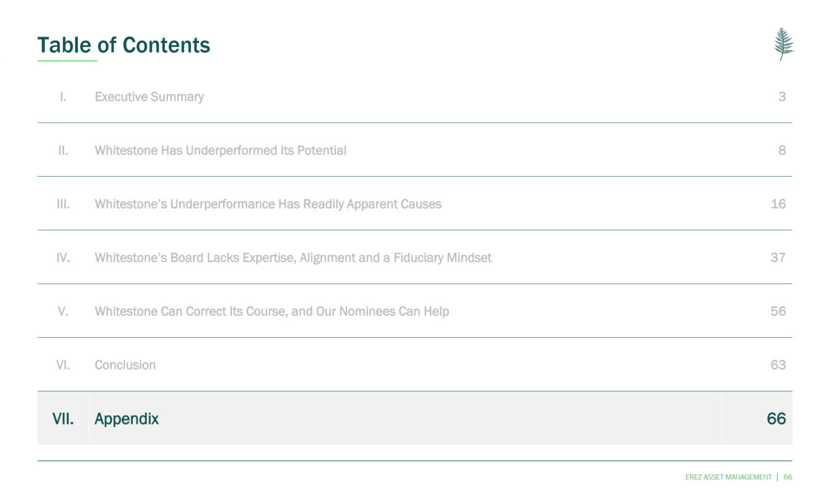Open Whitestone Can Correct Its Course entry
Image resolution: width=830 pixels, height=504 pixels.
[x=272, y=311]
